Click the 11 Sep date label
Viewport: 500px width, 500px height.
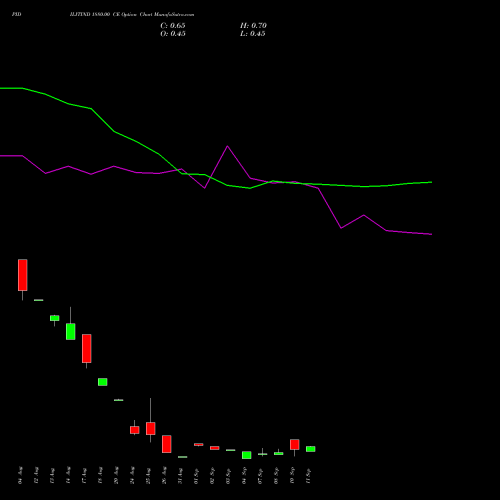pyautogui.click(x=309, y=475)
